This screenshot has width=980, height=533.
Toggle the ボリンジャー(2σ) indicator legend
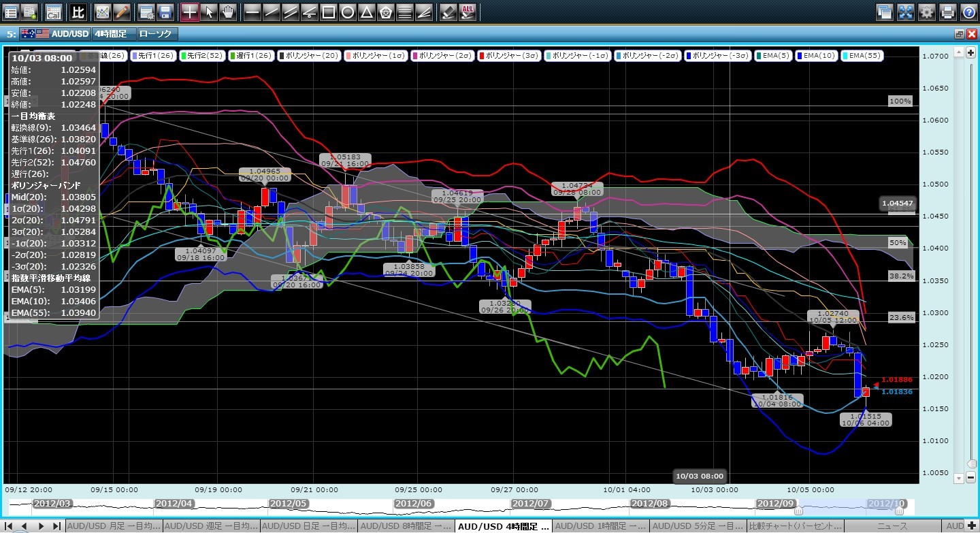(440, 56)
